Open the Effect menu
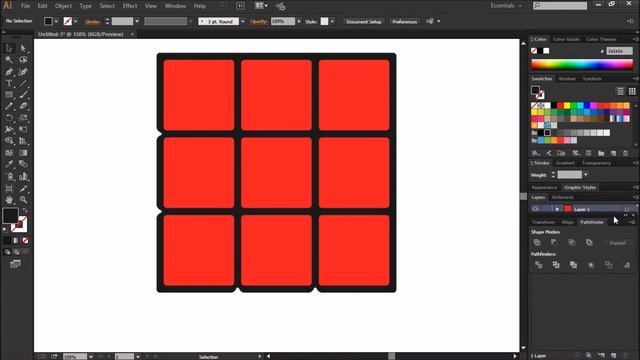Viewport: 640px width, 360px height. (130, 6)
